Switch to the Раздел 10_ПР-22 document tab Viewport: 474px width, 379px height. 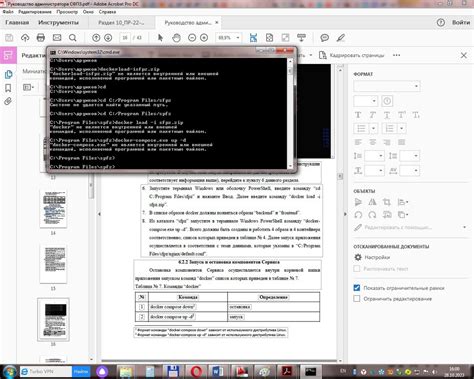(121, 22)
